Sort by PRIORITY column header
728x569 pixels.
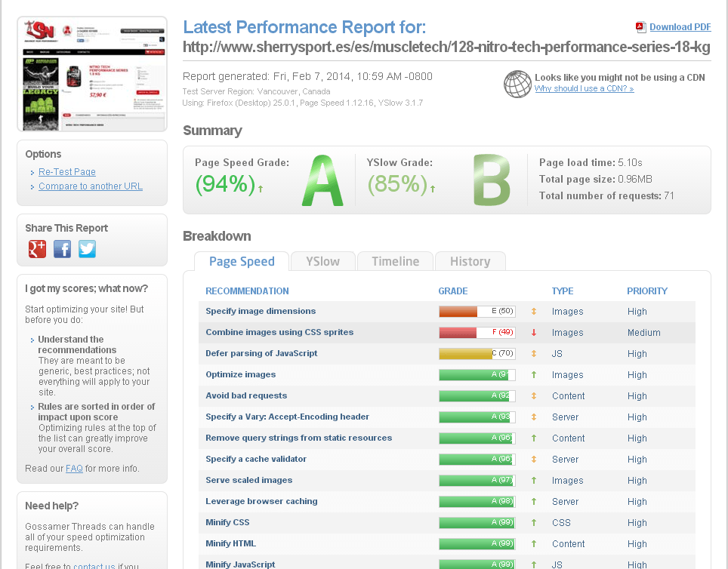(647, 291)
